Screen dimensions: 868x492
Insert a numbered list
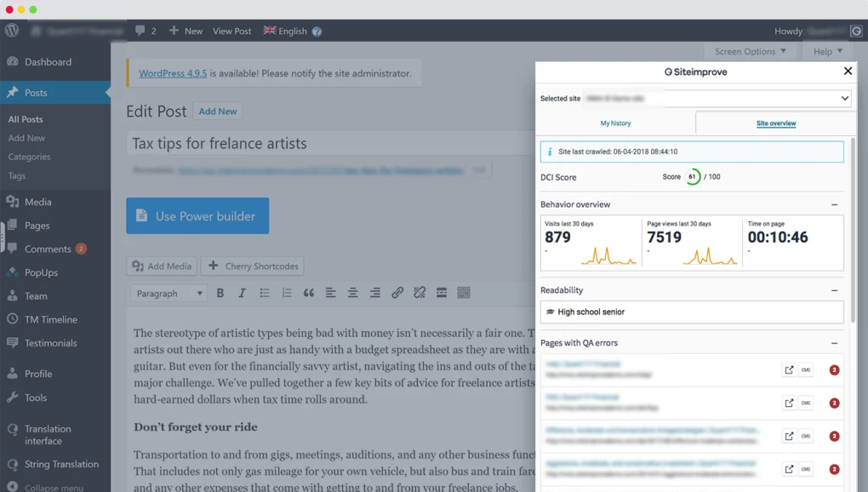click(287, 293)
